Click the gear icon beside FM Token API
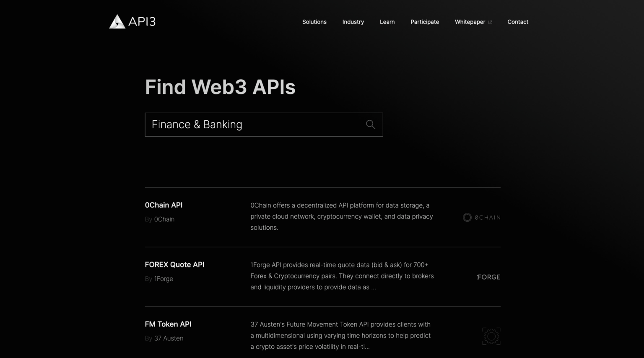The height and width of the screenshot is (358, 644). (x=491, y=336)
